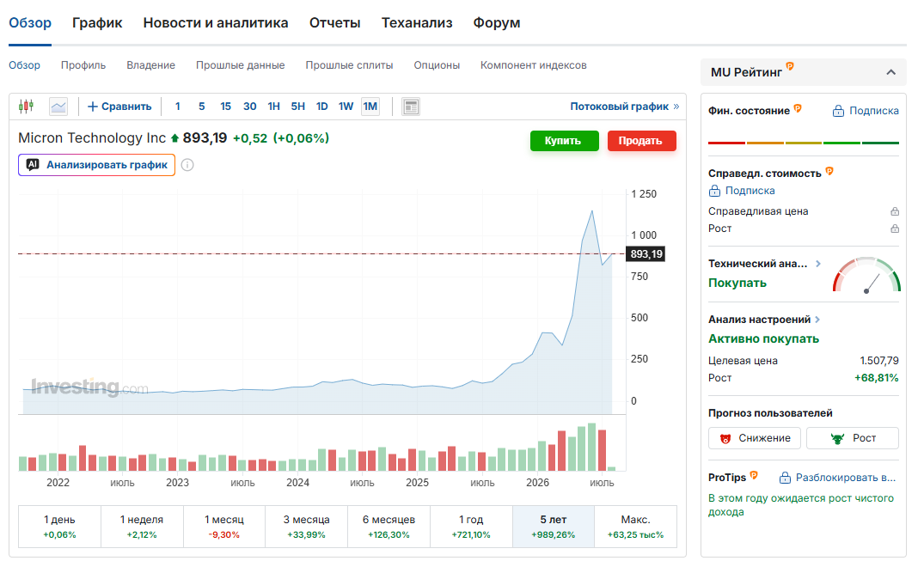The image size is (924, 573).
Task: Click Pro badge next to Фин. состояние
Action: [798, 107]
